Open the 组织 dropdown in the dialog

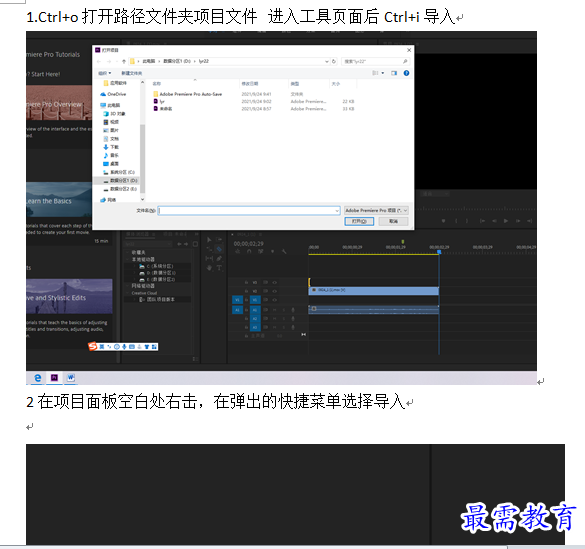[104, 73]
